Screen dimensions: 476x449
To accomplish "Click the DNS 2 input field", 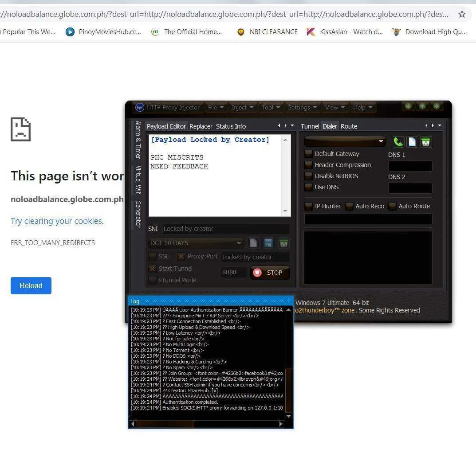I will click(x=410, y=188).
